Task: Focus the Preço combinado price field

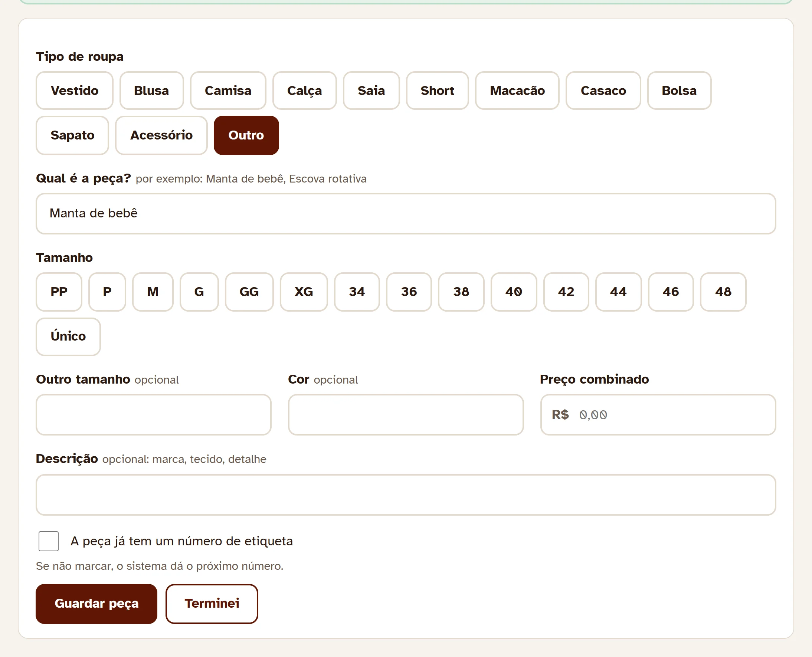Action: 658,415
